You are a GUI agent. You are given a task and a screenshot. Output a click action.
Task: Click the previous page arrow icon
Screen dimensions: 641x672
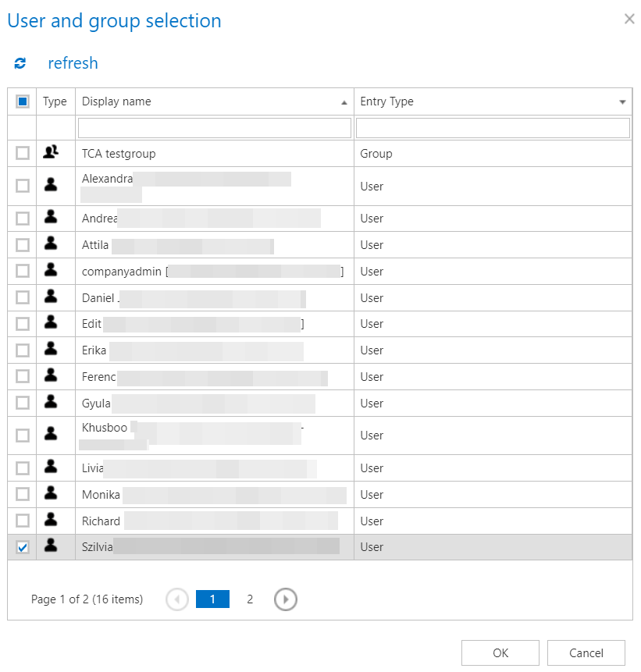click(x=177, y=599)
